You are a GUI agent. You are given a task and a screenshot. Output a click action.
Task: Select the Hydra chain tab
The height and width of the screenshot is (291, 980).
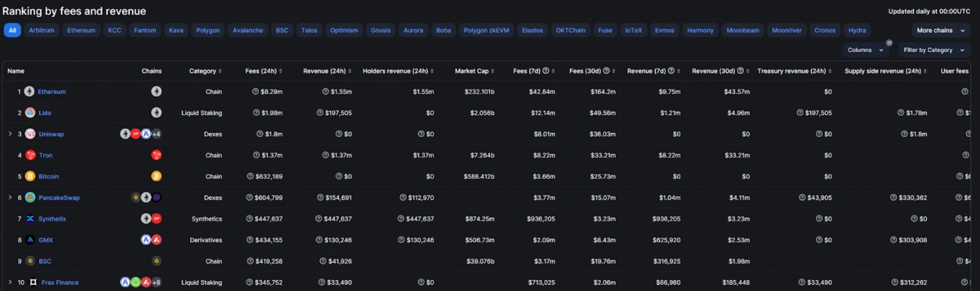click(x=857, y=30)
